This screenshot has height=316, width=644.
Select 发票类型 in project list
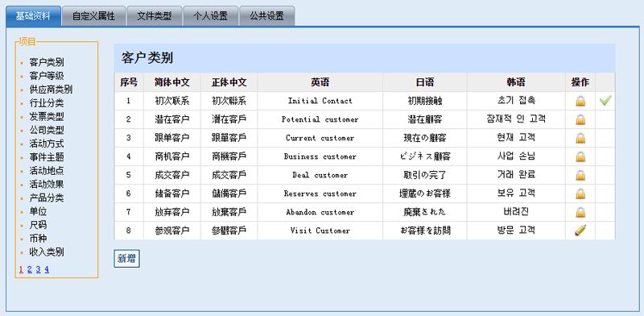pyautogui.click(x=47, y=117)
